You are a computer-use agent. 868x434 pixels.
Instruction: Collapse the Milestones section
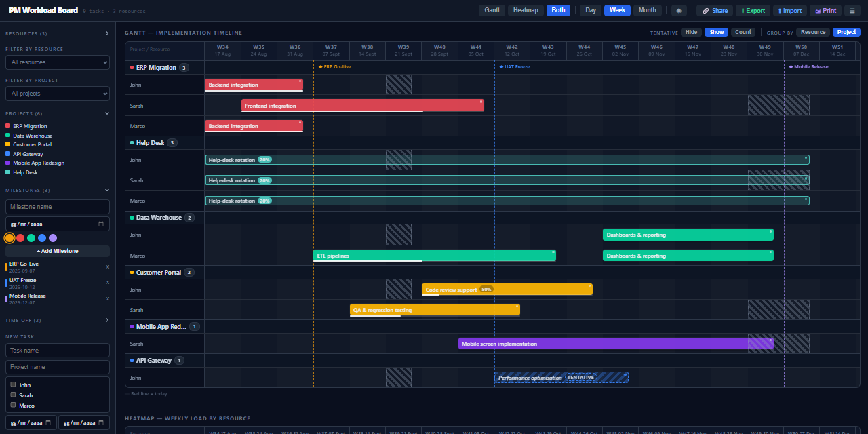(107, 190)
